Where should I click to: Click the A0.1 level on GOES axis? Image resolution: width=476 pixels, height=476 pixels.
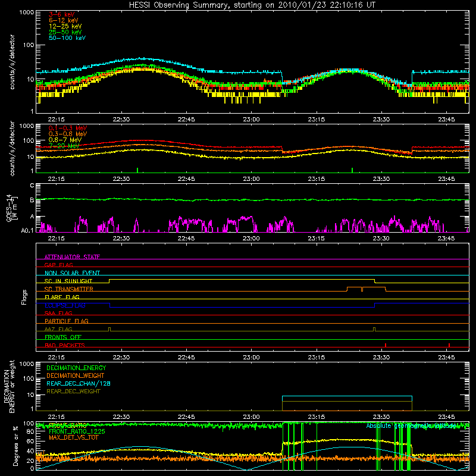(x=27, y=231)
